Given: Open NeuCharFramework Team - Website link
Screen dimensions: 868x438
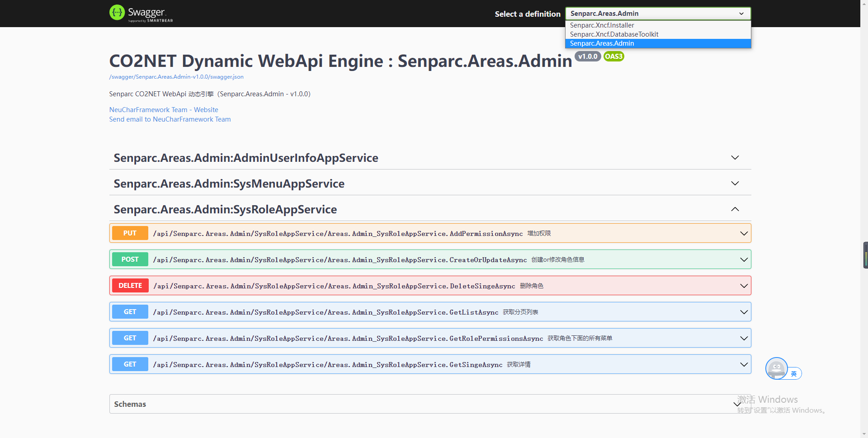Looking at the screenshot, I should point(164,110).
